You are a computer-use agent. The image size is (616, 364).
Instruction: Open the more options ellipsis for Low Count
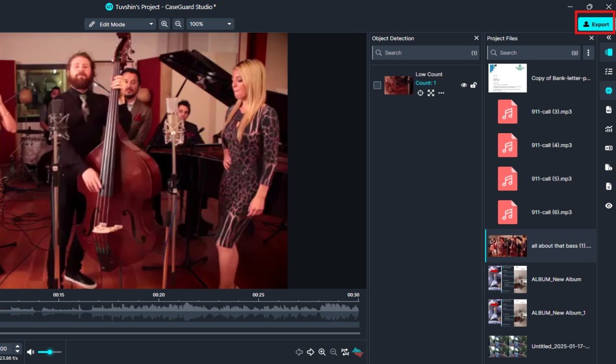(441, 93)
